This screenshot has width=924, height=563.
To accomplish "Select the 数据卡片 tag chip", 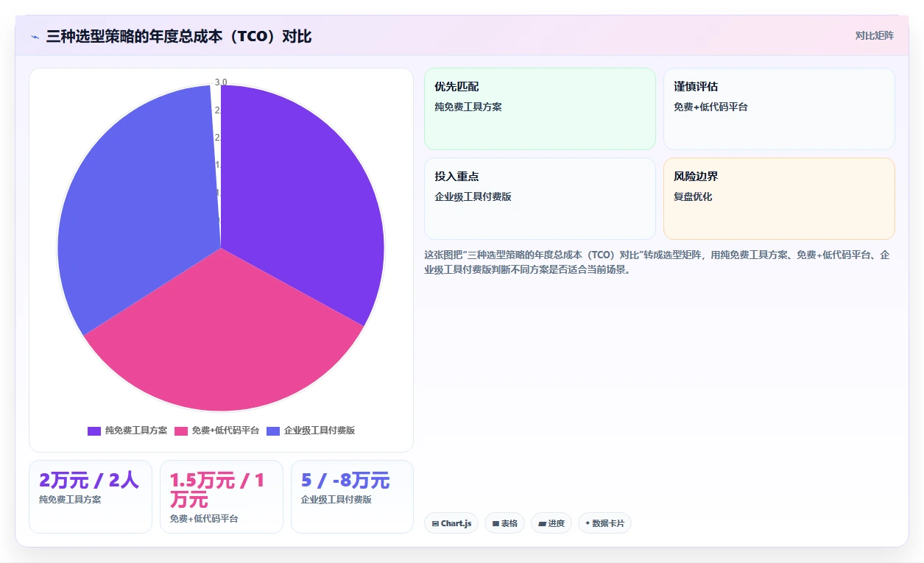I will (604, 523).
